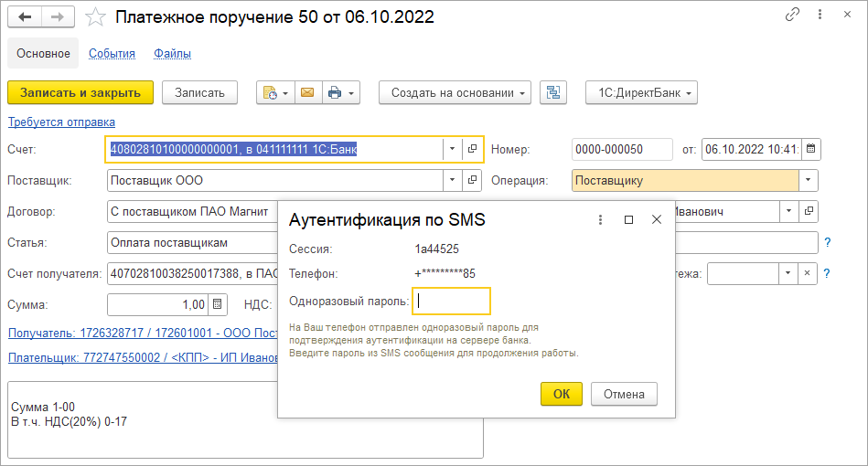Expand the Операция dropdown list

point(808,180)
